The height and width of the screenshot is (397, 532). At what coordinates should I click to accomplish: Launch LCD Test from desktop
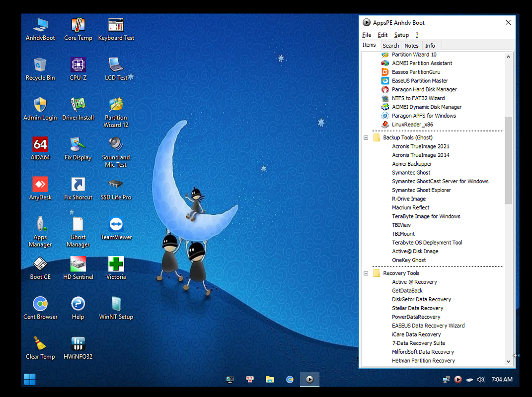click(116, 69)
